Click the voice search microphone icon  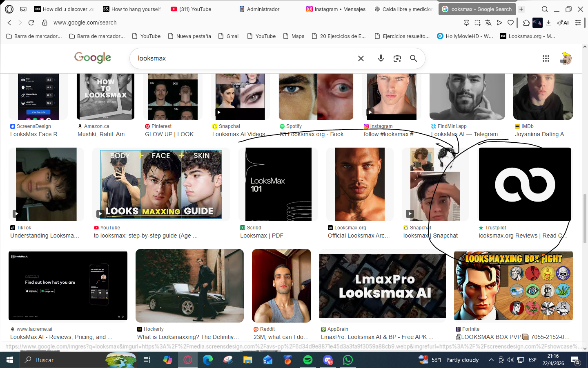381,58
